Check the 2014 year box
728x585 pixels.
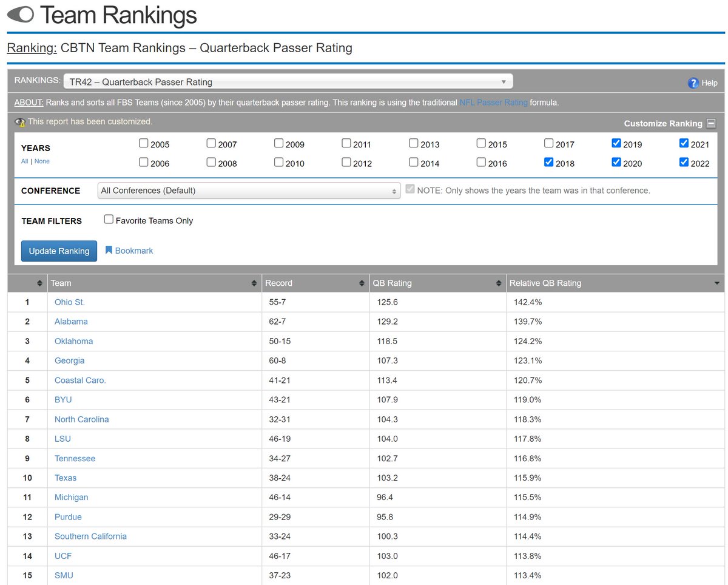tap(414, 162)
